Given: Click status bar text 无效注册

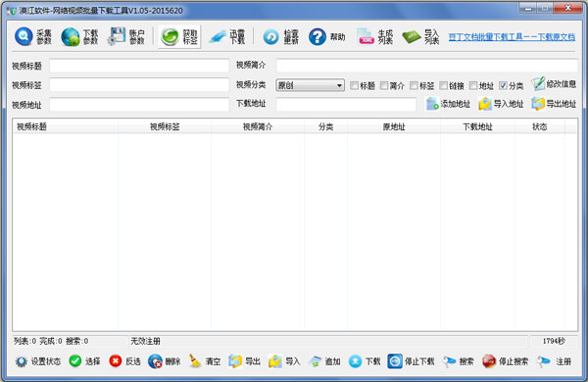Looking at the screenshot, I should 145,341.
